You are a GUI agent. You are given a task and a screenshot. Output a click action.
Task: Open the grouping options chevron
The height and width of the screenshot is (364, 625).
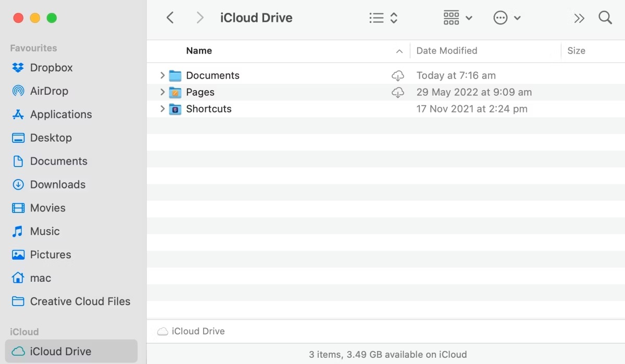470,17
